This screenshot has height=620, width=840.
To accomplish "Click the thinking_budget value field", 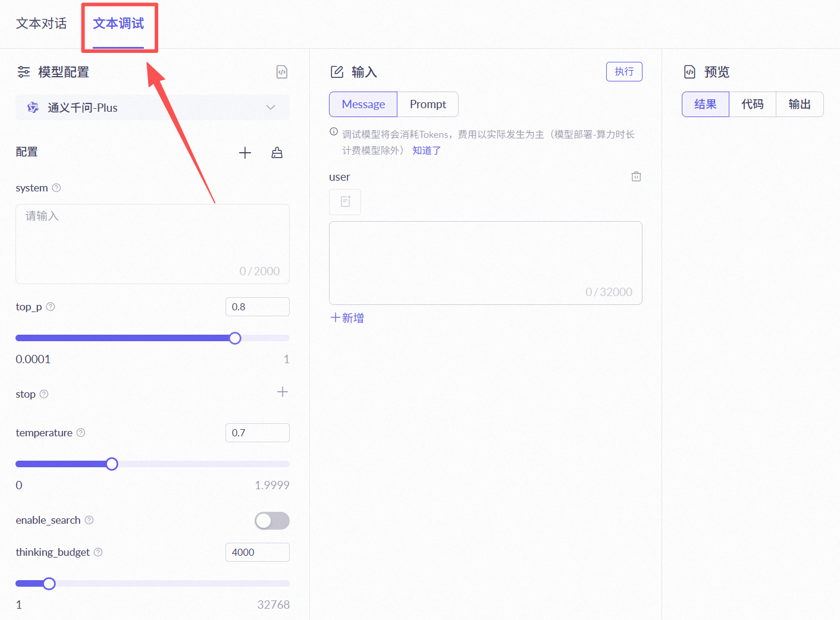I will (258, 552).
